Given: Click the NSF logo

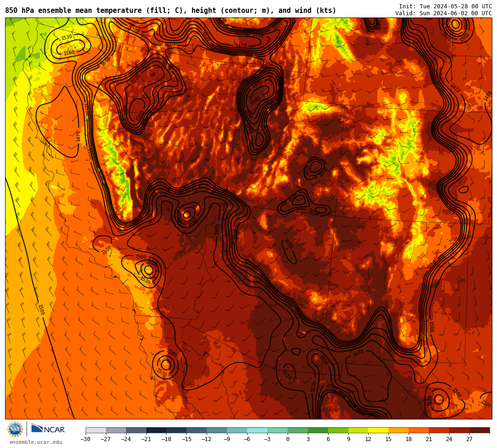Looking at the screenshot, I should coord(15,429).
